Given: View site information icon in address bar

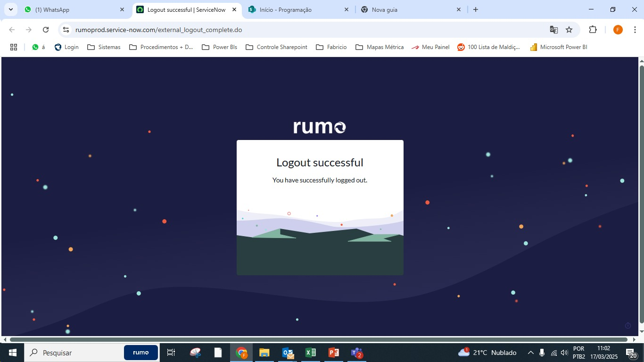Looking at the screenshot, I should tap(66, 30).
